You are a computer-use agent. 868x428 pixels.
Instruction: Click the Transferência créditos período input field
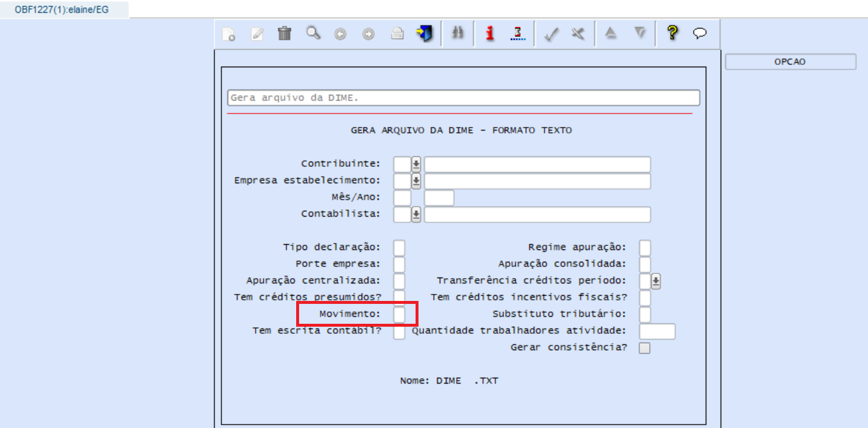point(645,282)
